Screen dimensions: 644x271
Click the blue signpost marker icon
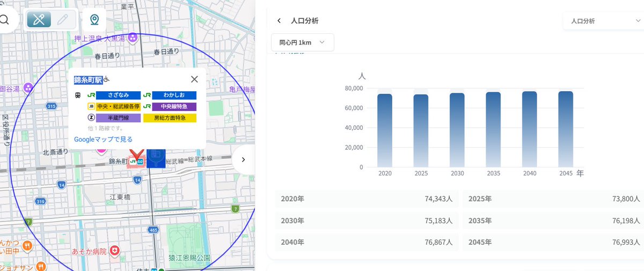(156, 158)
